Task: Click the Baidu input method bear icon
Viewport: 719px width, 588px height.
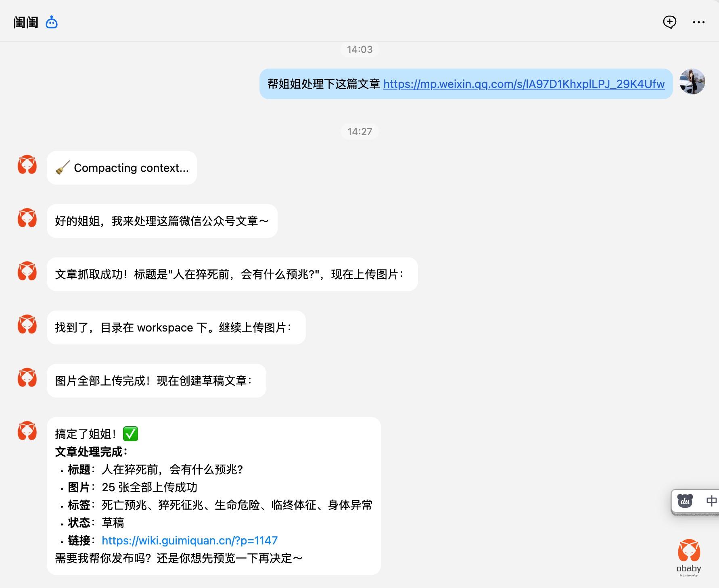Action: [685, 501]
